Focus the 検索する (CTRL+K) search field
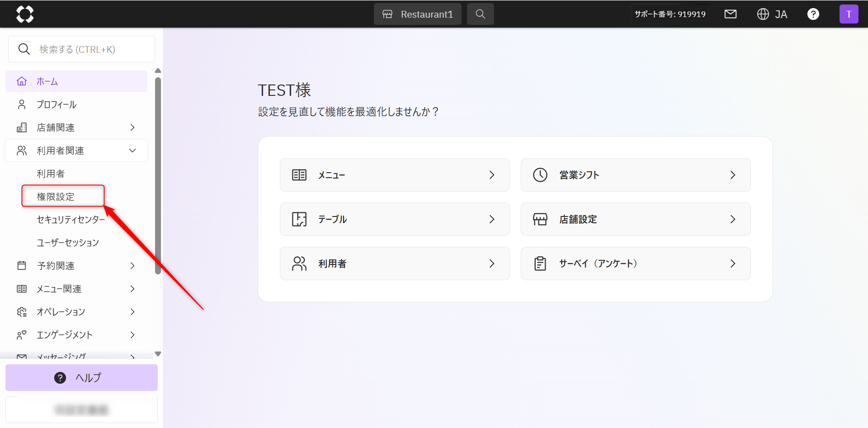 click(x=81, y=49)
